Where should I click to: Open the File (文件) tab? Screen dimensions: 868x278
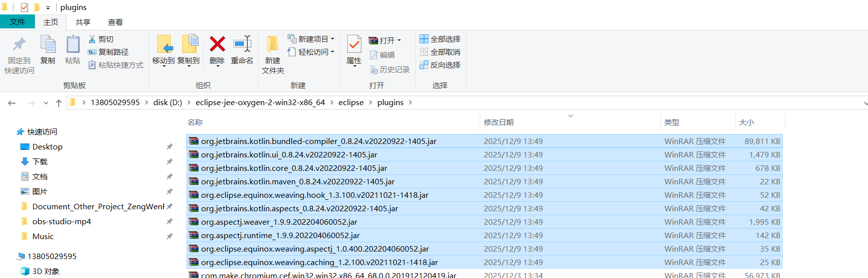(17, 22)
